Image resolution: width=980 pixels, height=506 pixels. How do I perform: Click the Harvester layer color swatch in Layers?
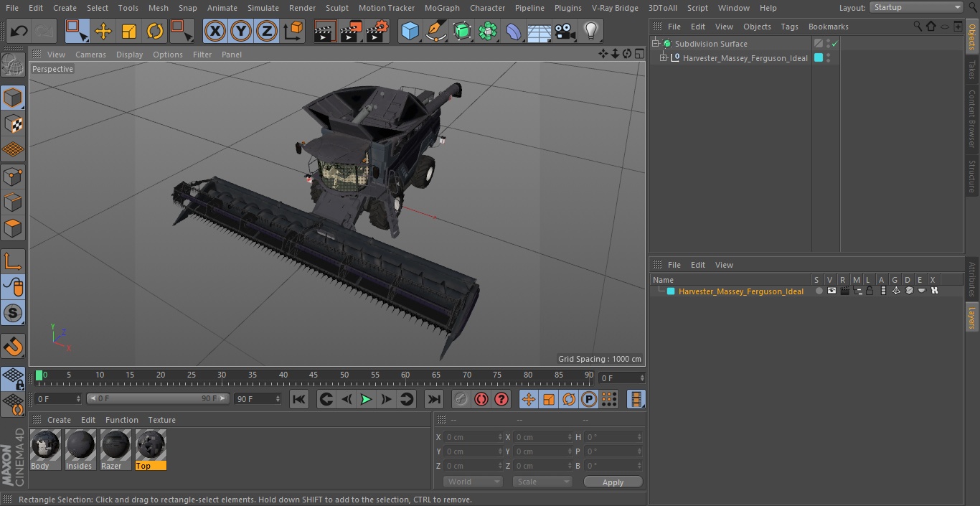click(671, 291)
